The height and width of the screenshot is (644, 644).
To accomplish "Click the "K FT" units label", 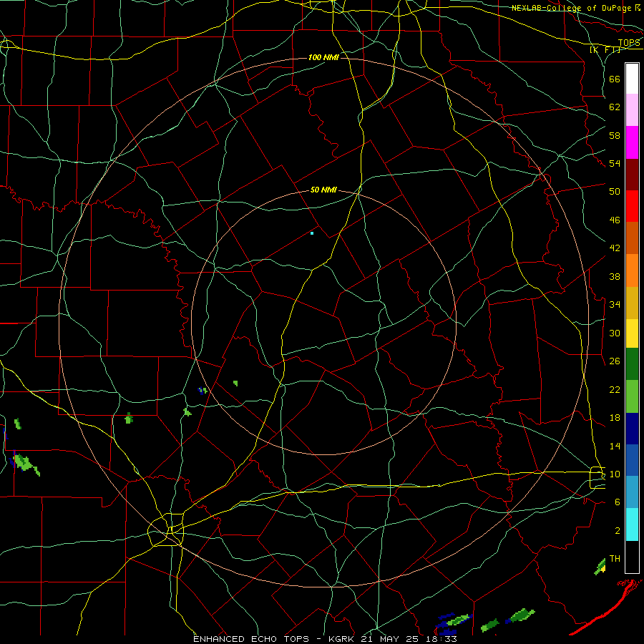I will (x=605, y=50).
